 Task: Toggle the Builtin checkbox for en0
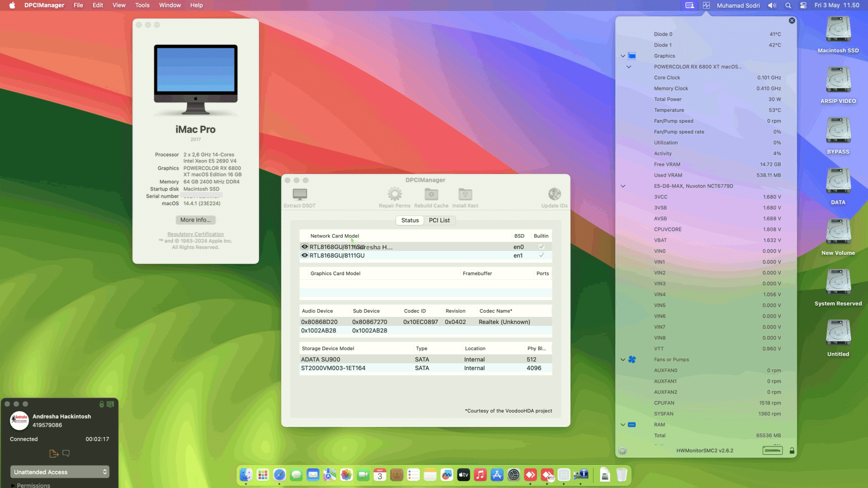(x=541, y=247)
